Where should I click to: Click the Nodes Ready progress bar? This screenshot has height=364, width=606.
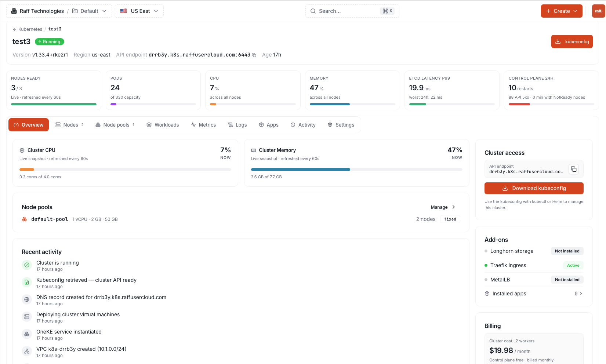(54, 104)
